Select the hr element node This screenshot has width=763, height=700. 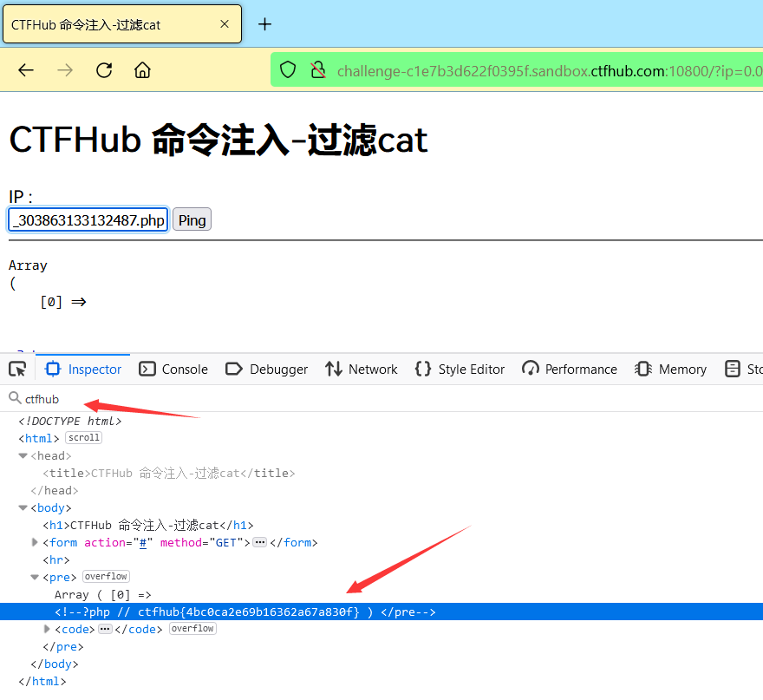coord(56,559)
